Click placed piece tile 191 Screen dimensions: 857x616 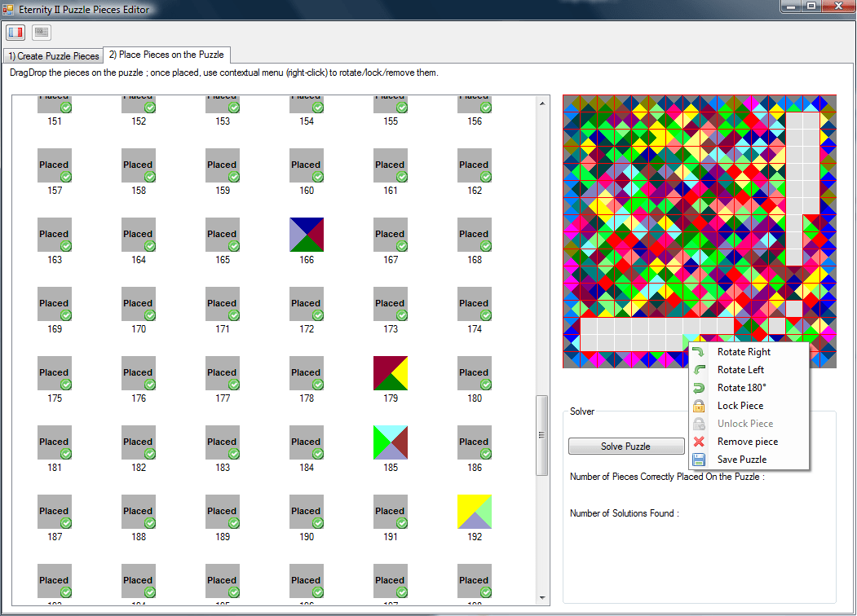click(391, 512)
